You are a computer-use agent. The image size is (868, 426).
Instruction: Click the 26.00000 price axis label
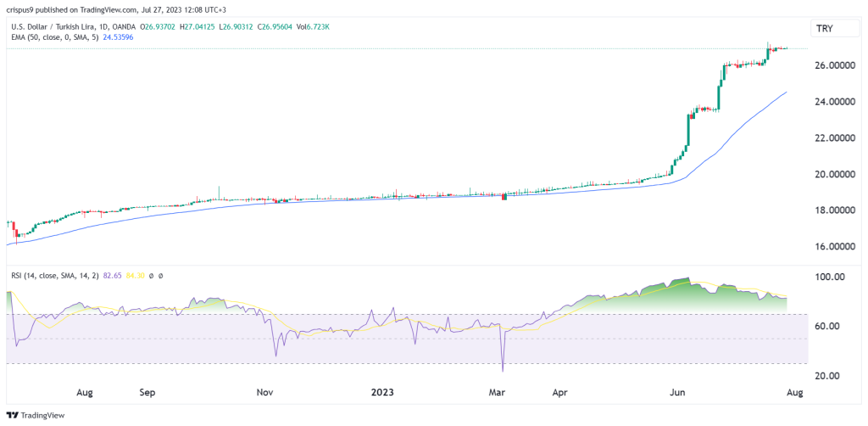(828, 65)
